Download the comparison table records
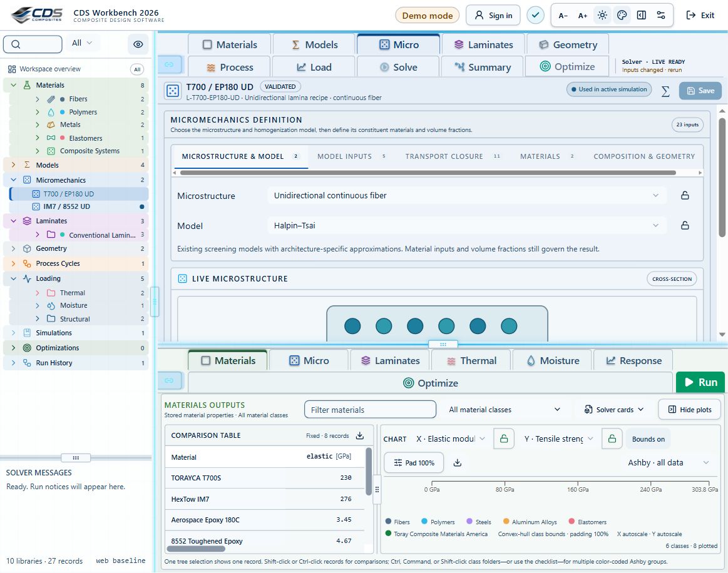Image resolution: width=728 pixels, height=573 pixels. pyautogui.click(x=360, y=435)
